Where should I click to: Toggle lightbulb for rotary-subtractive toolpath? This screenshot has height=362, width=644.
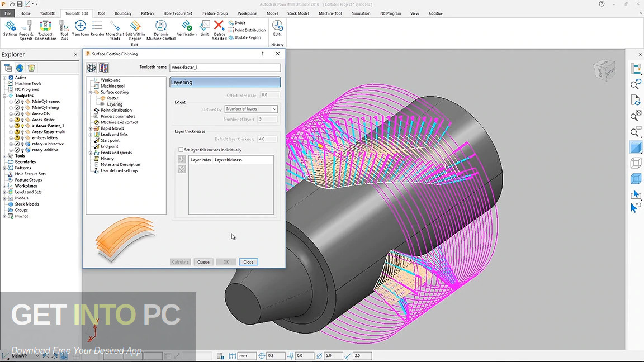click(22, 144)
